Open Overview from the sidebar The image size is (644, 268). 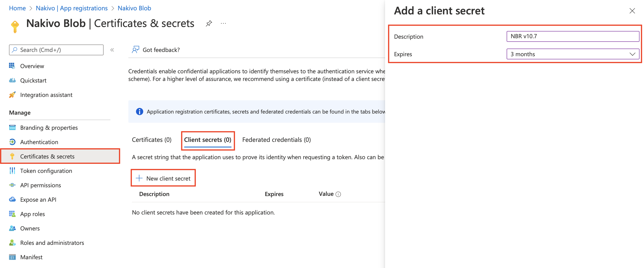coord(32,66)
